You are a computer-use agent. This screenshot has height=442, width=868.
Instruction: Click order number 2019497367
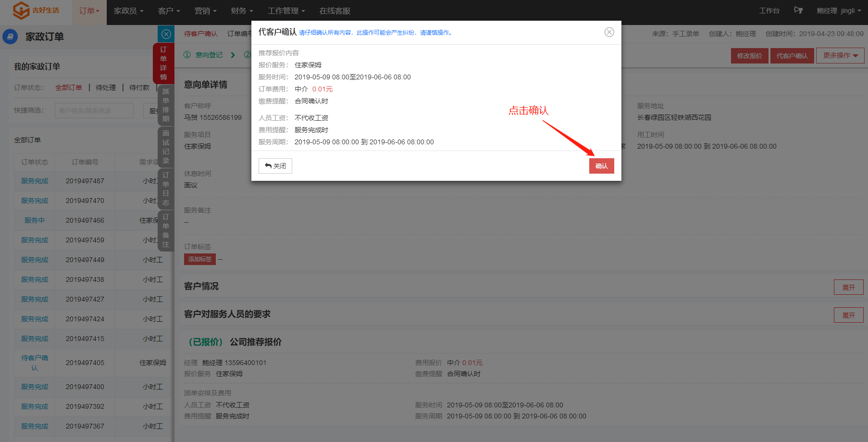[85, 426]
